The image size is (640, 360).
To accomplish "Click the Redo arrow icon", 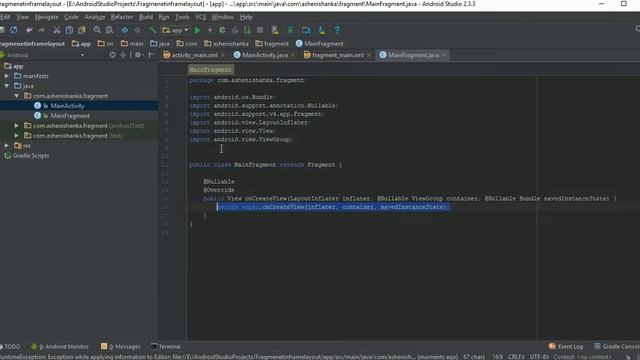I will [x=41, y=30].
